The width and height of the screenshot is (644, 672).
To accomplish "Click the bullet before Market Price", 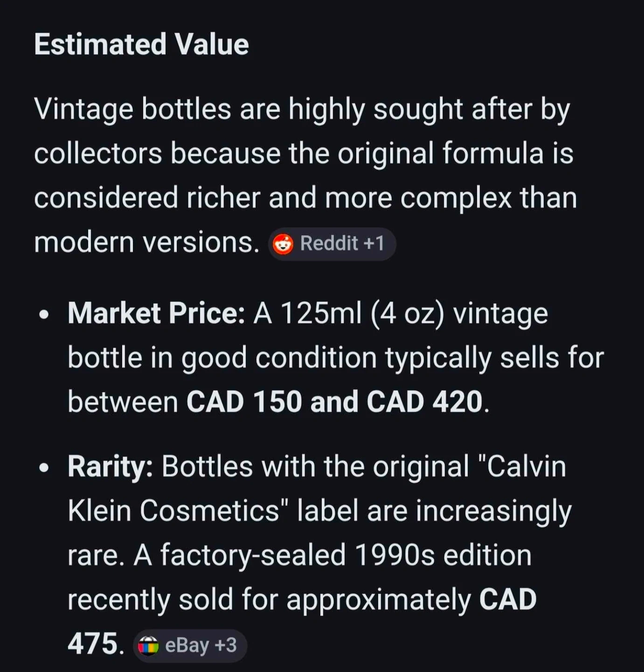I will tap(44, 315).
